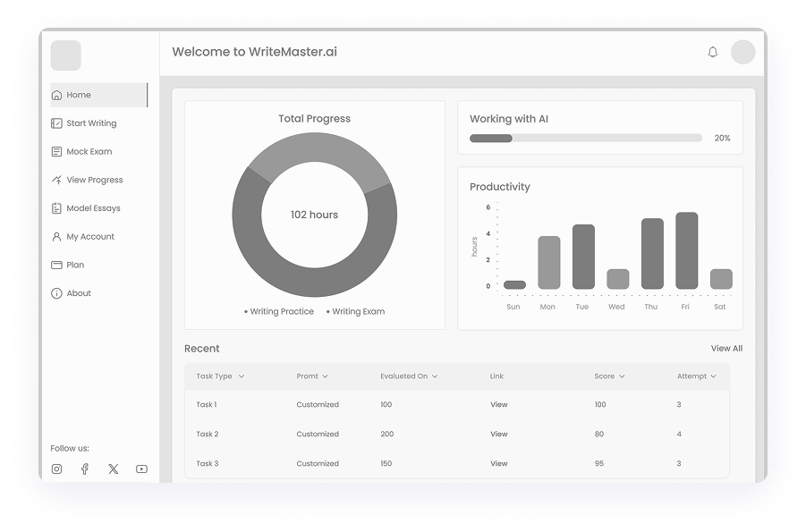Click the Model Essays clipboard icon
Screen dimensions: 806x532
click(56, 208)
